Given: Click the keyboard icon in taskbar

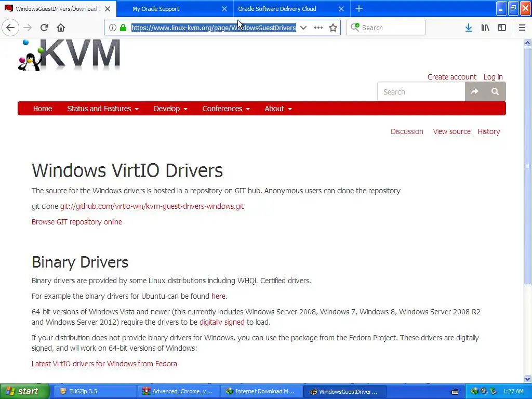Looking at the screenshot, I should 455,392.
